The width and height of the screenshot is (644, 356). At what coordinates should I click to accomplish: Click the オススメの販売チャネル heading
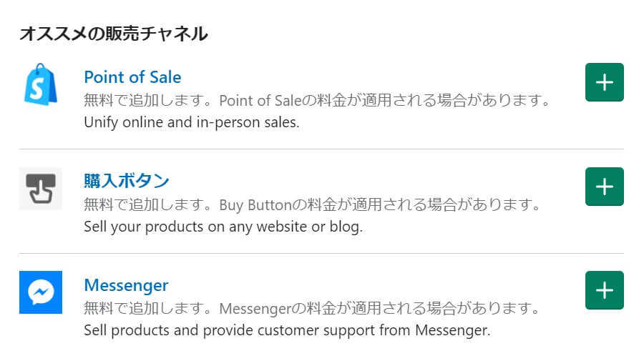113,33
